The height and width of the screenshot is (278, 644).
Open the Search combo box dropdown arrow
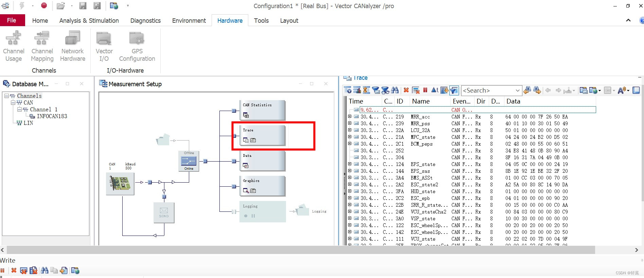click(x=518, y=91)
